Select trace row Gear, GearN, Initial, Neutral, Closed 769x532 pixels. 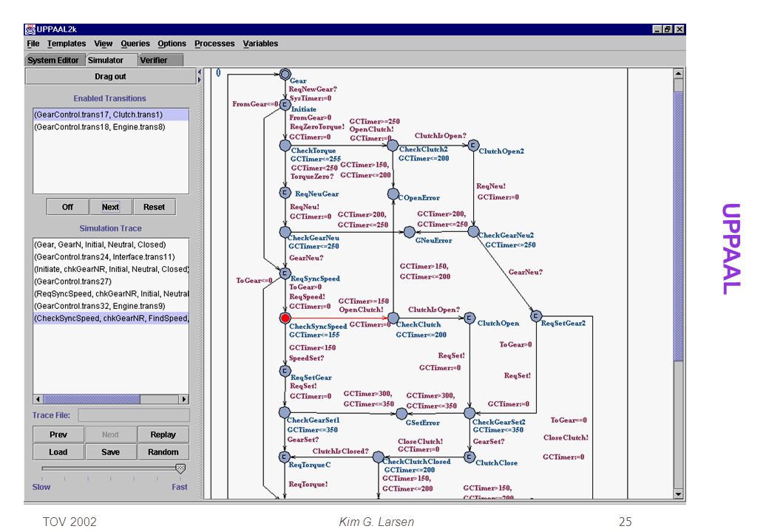[x=110, y=245]
